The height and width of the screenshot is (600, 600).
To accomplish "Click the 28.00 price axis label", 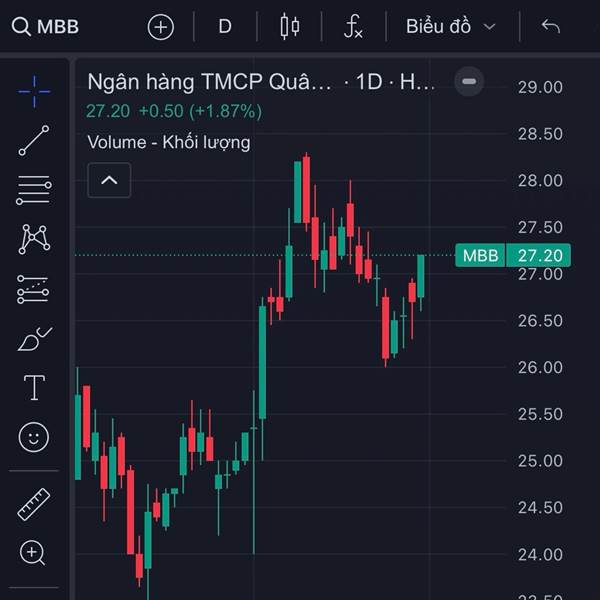I will 540,181.
